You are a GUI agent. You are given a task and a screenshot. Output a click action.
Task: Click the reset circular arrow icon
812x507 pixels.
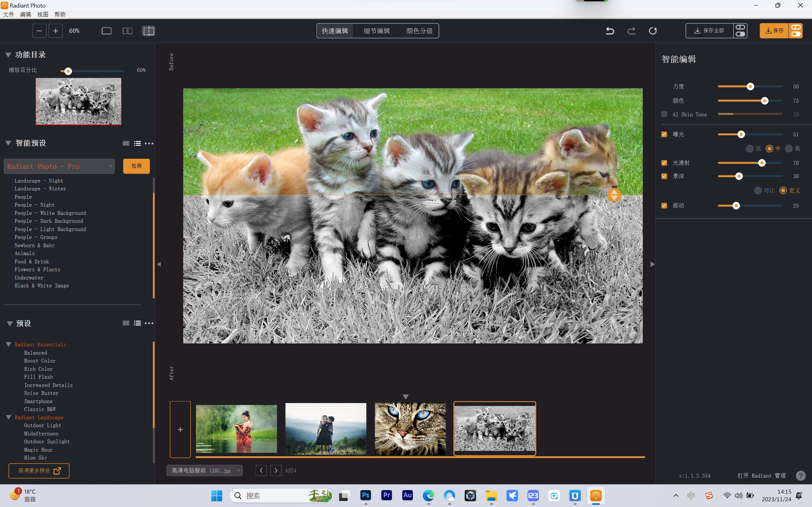pyautogui.click(x=653, y=31)
